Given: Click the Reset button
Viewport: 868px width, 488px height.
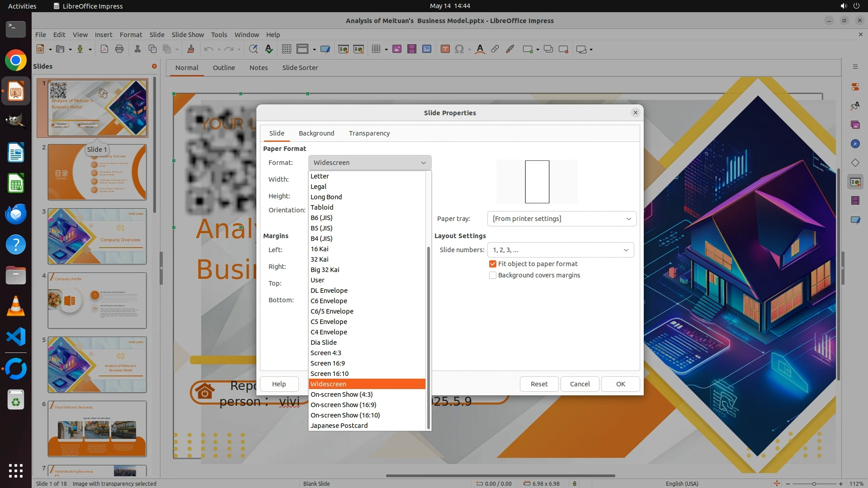Looking at the screenshot, I should 538,384.
